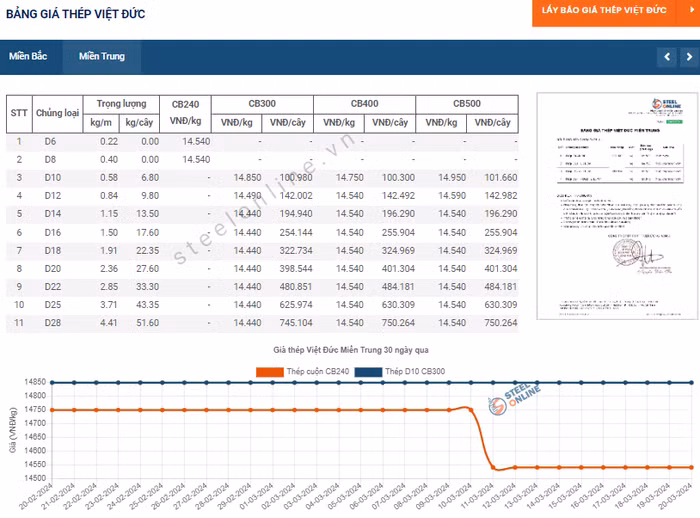
Task: Click the Steel Online logo on the document preview
Action: point(665,108)
